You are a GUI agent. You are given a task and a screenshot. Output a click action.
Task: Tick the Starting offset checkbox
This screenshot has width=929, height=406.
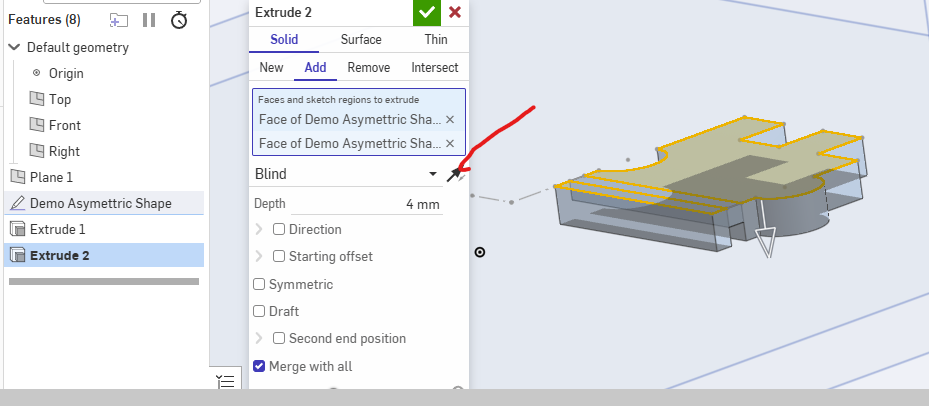(279, 257)
